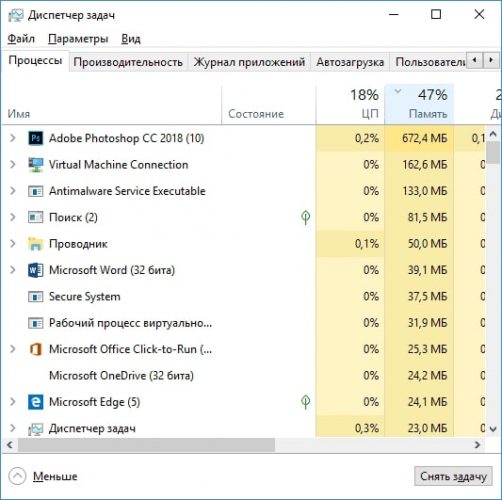This screenshot has width=502, height=500.
Task: Click the Снять задачу button
Action: click(x=453, y=476)
